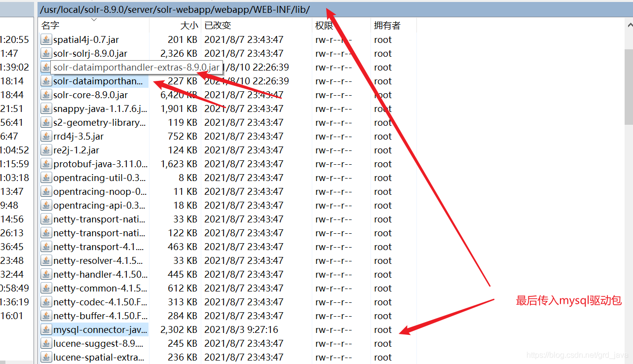Click the '445 KB' size cell
Screen dimensions: 633x364
click(x=183, y=274)
